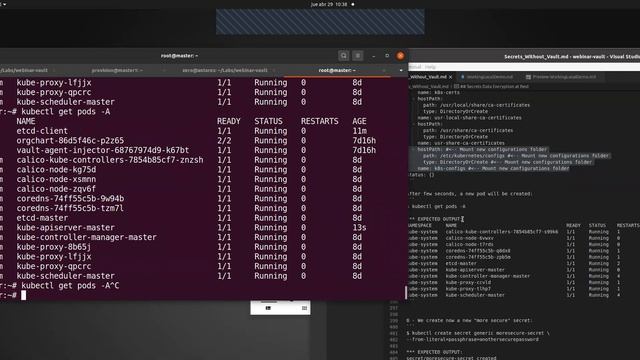Click kube-controller-manager-master in terminal

87,237
